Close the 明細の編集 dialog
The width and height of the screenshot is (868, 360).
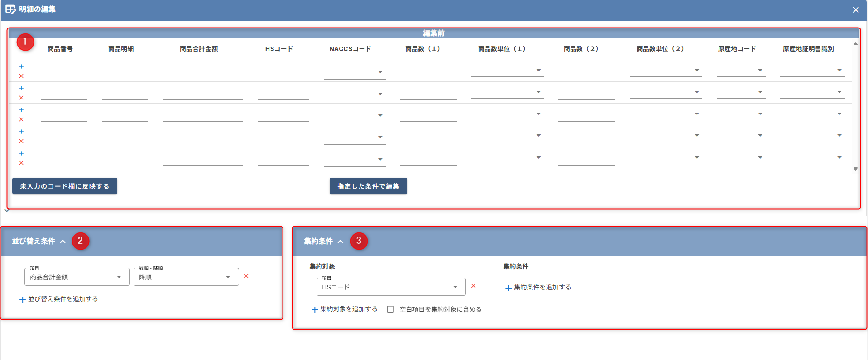pos(855,9)
